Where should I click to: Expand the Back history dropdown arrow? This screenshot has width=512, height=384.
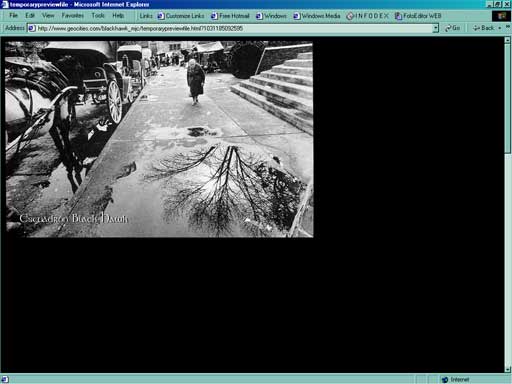499,28
